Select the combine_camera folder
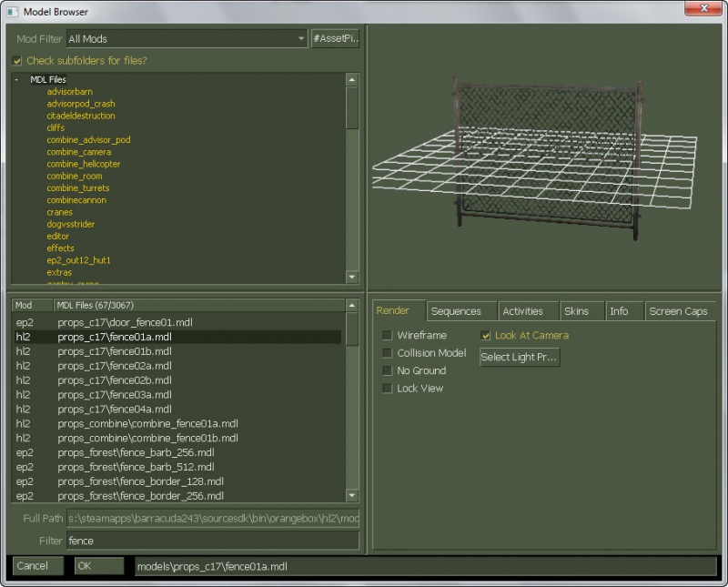Image resolution: width=728 pixels, height=587 pixels. (79, 152)
